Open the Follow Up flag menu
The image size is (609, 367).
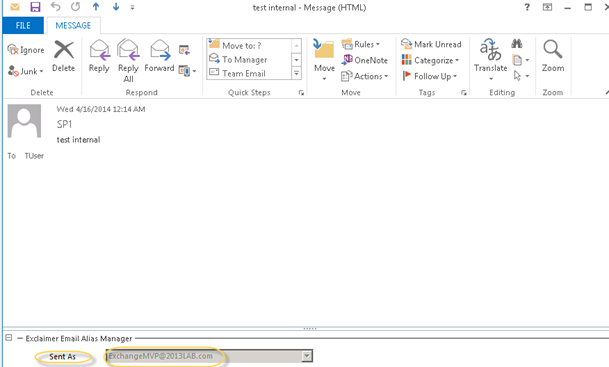[430, 76]
